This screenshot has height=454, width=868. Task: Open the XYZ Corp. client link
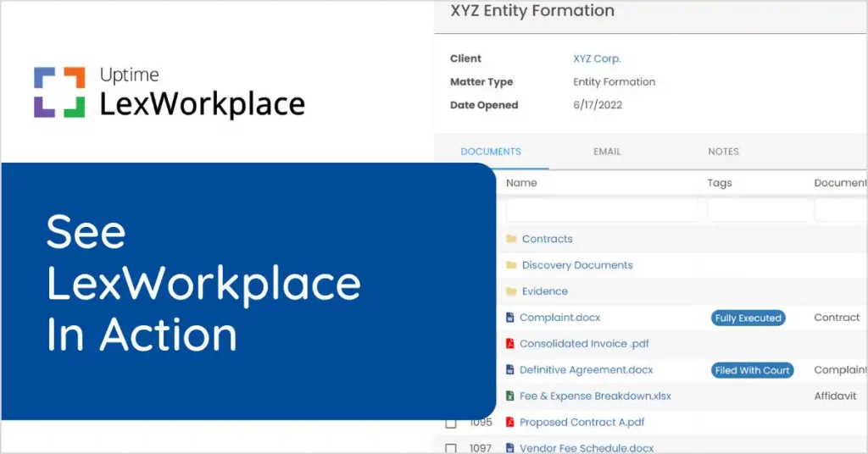(597, 58)
